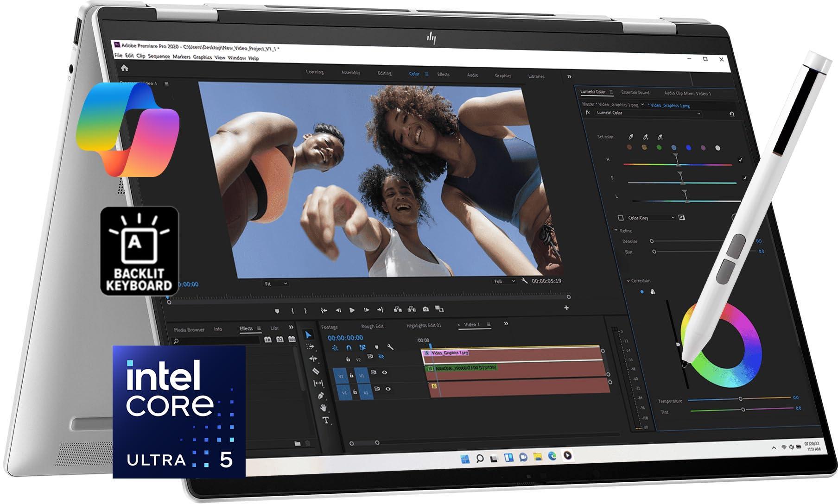Image resolution: width=838 pixels, height=504 pixels.
Task: Click the Export Frame camera icon
Action: [425, 309]
